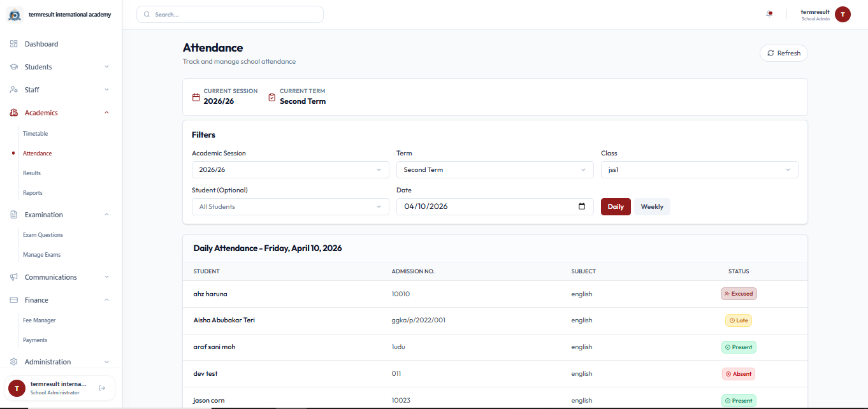This screenshot has width=868, height=409.
Task: Click the Date field 04/10/2026
Action: click(495, 206)
